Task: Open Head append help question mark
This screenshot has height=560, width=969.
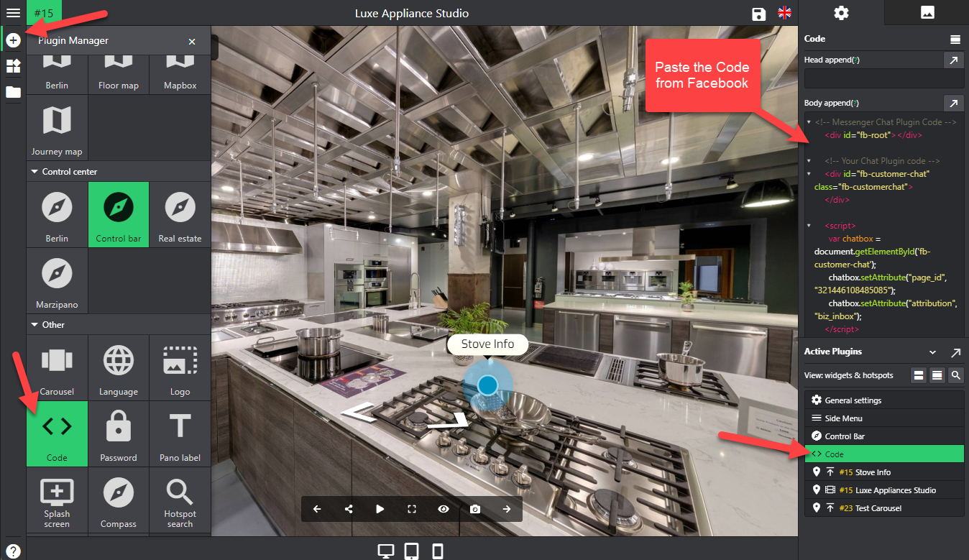Action: coord(855,60)
